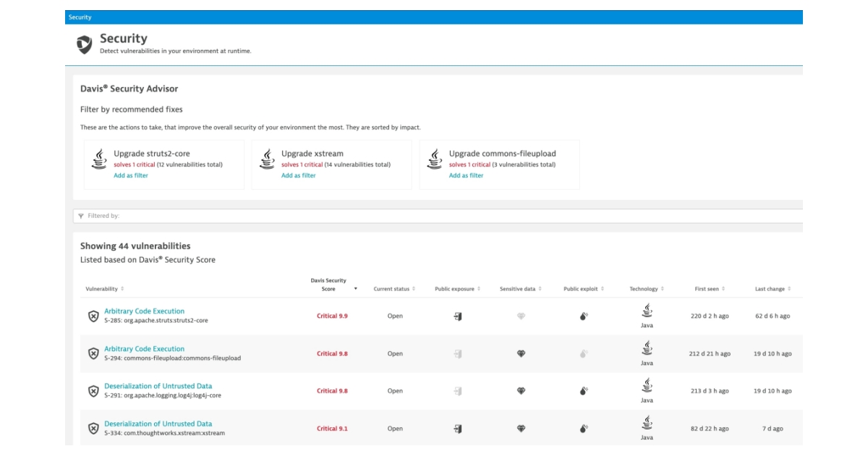Open Deserialization of Untrusted Data S-334
The height and width of the screenshot is (454, 868).
158,424
